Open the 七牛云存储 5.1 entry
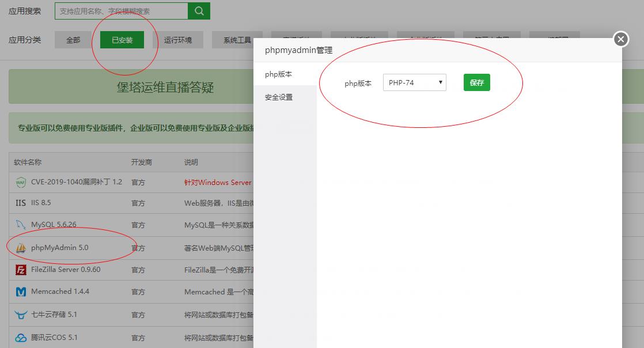 point(54,315)
